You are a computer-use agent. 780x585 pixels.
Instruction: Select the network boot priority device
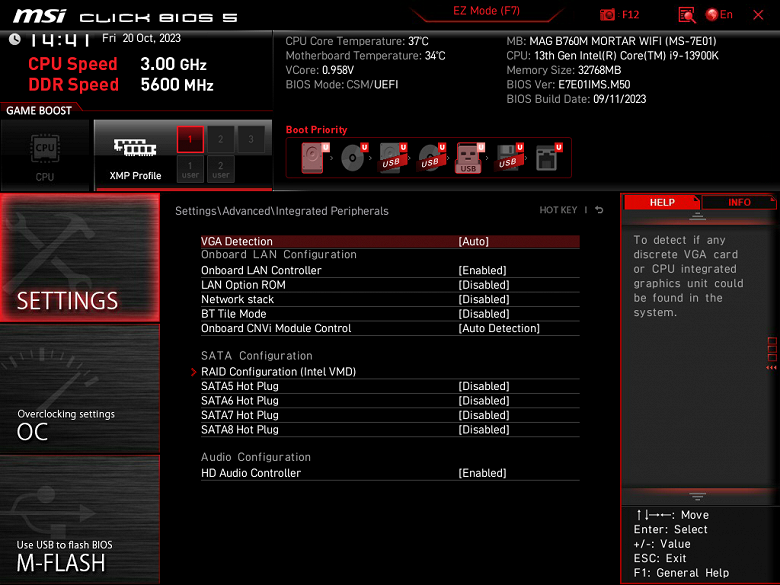(548, 158)
